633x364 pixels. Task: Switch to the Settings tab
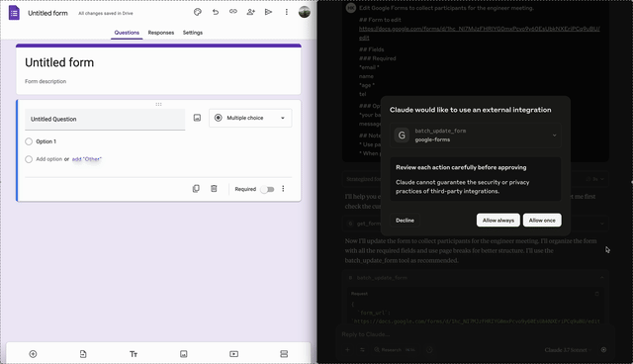coord(193,33)
